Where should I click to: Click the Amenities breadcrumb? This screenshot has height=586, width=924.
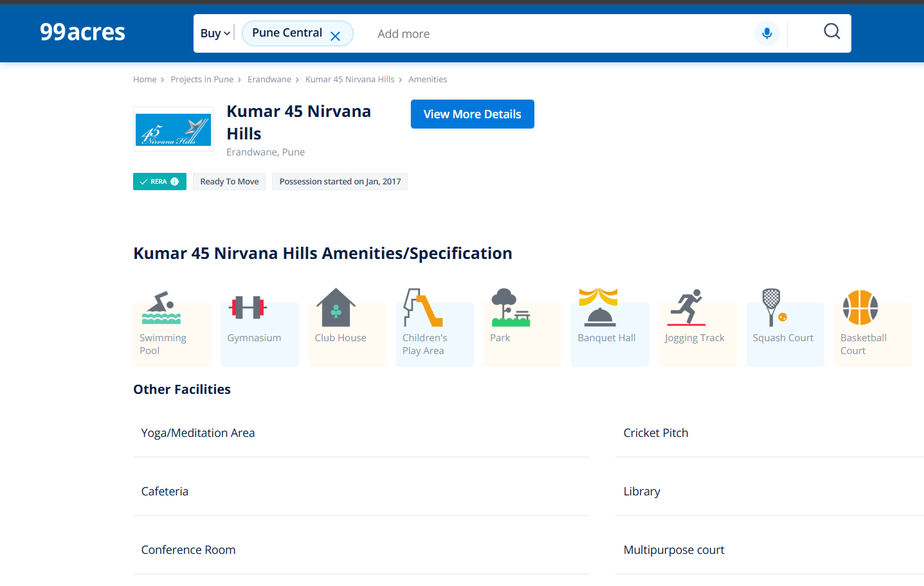(428, 80)
